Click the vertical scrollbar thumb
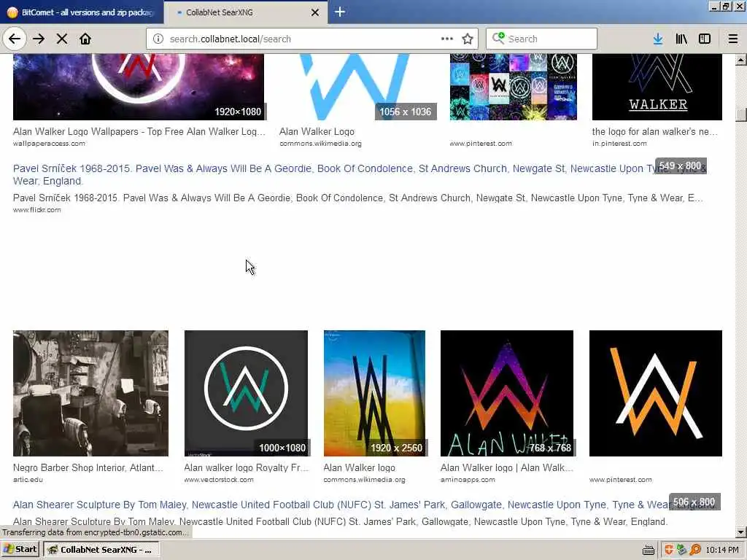Viewport: 747px width, 560px height. (x=741, y=114)
